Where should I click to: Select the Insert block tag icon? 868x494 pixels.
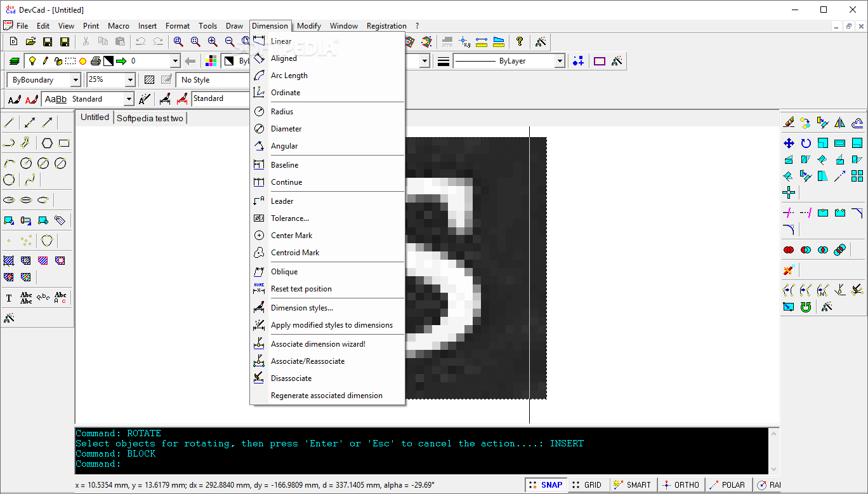coord(60,220)
